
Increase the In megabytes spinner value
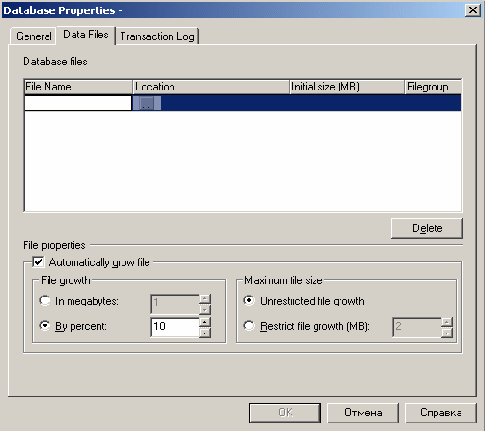click(205, 299)
